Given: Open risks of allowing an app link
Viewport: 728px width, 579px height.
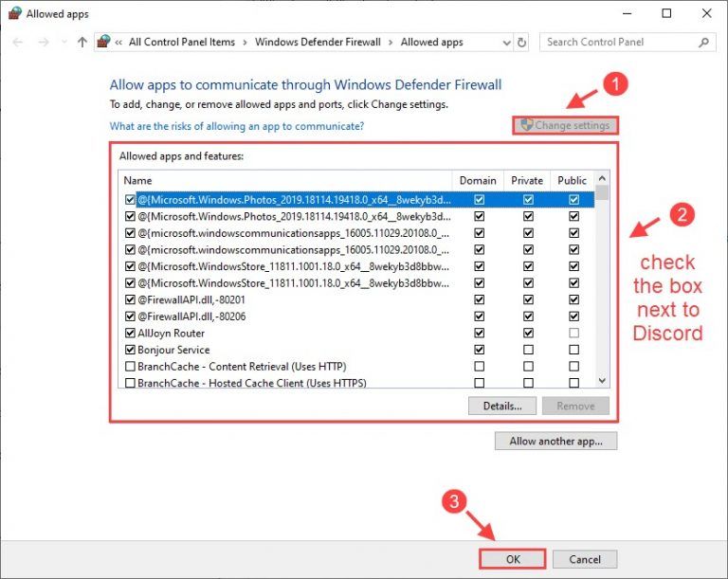Looking at the screenshot, I should [x=237, y=126].
